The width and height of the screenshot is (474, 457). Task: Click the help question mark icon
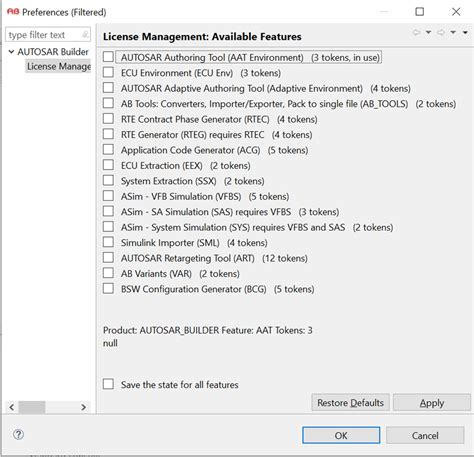pos(18,434)
